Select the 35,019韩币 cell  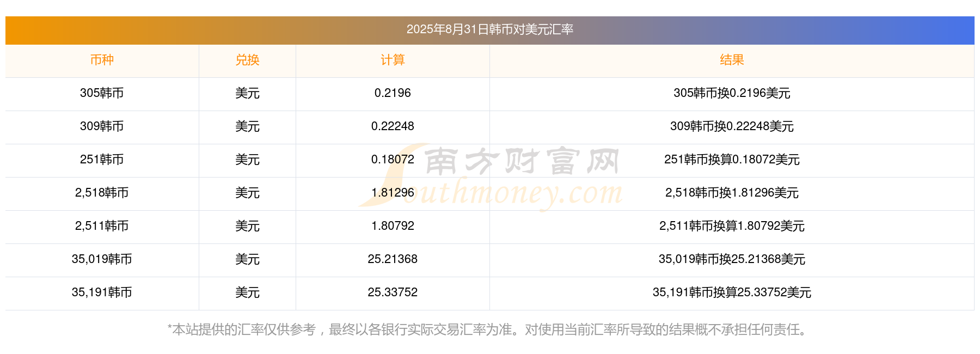pos(102,259)
